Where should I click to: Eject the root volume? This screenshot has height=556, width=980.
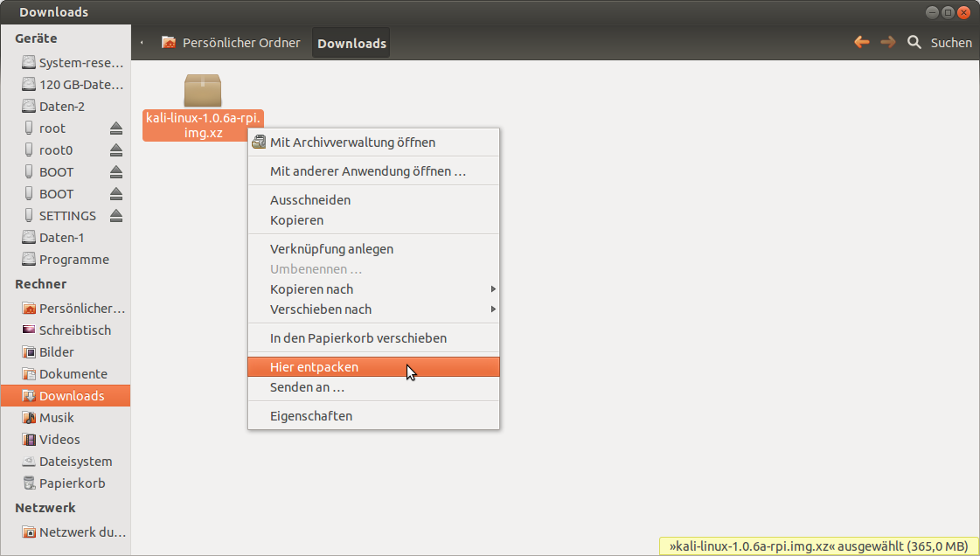pyautogui.click(x=116, y=129)
